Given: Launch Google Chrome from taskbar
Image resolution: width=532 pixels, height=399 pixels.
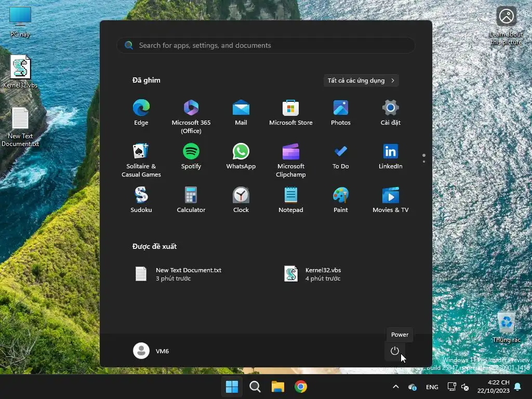Looking at the screenshot, I should tap(301, 387).
